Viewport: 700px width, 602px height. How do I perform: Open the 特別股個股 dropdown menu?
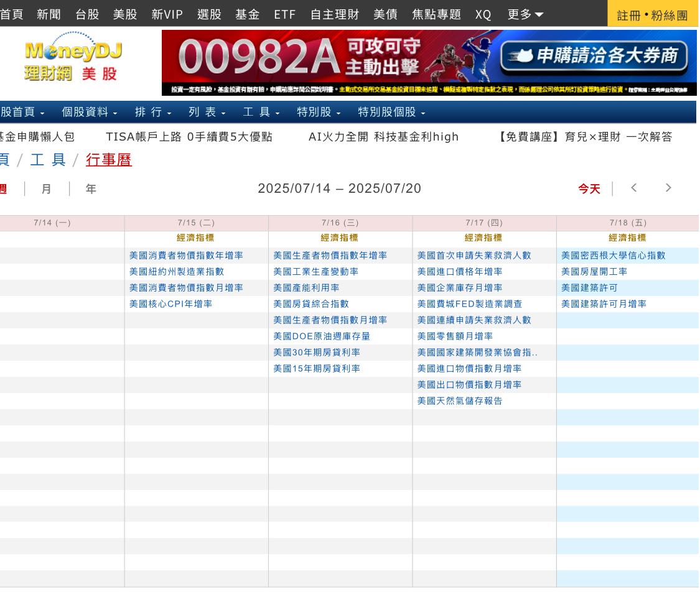391,113
